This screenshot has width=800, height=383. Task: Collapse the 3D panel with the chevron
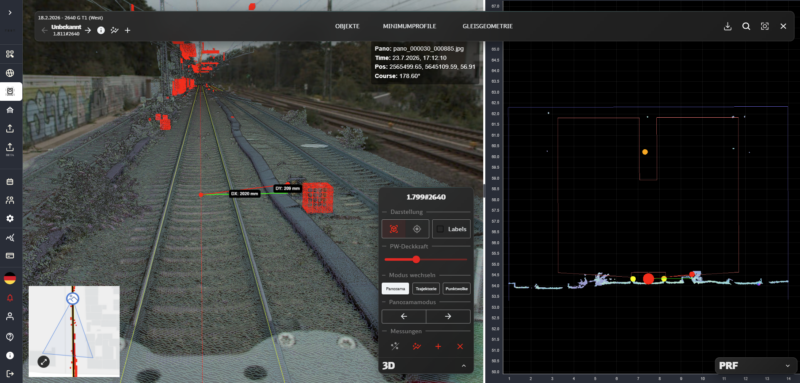coord(463,366)
